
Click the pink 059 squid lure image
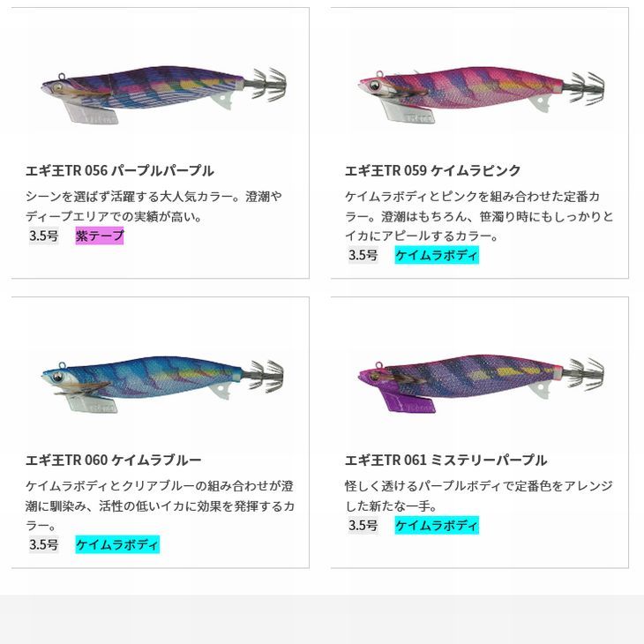click(x=481, y=90)
